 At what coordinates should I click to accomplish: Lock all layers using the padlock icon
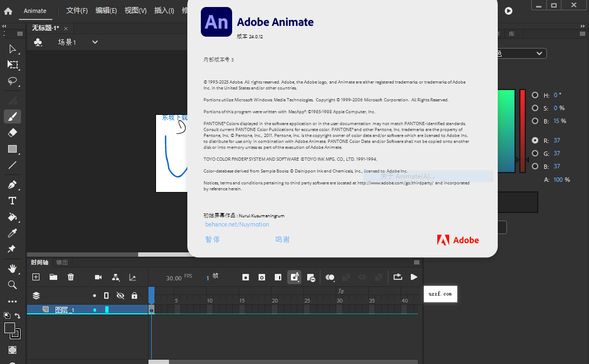click(134, 296)
